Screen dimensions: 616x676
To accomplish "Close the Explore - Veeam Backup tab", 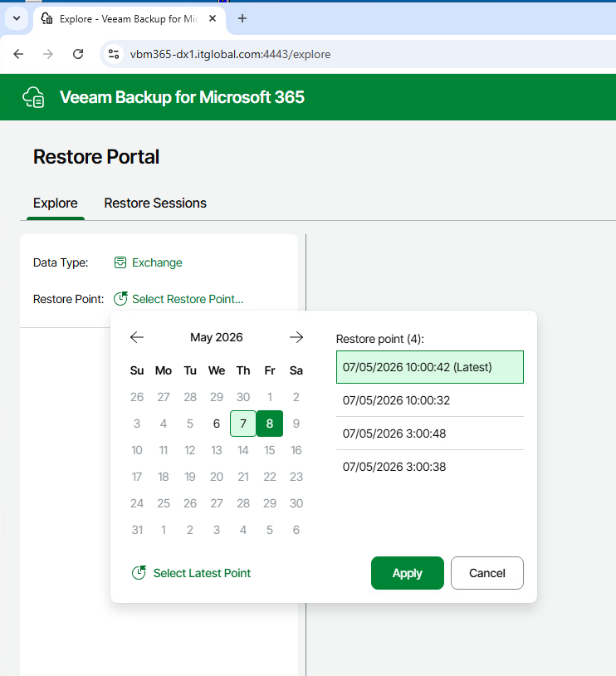I will tap(212, 18).
